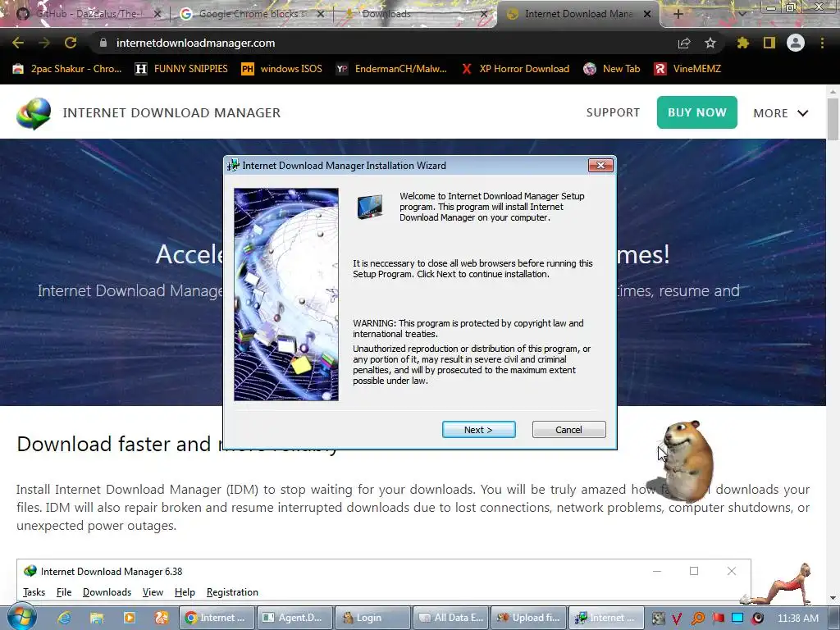Cancel the Internet Download Manager setup
Viewport: 840px width, 630px height.
click(x=568, y=430)
